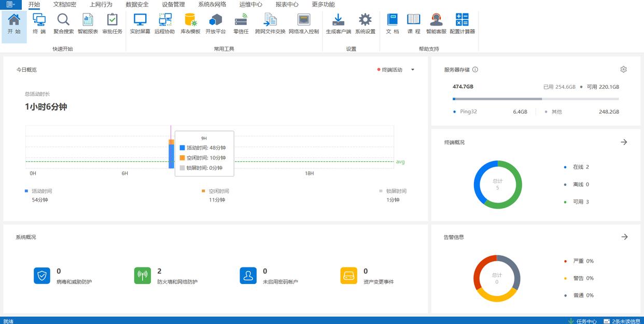
Task: Click the server storage usage bar
Action: tap(536, 99)
